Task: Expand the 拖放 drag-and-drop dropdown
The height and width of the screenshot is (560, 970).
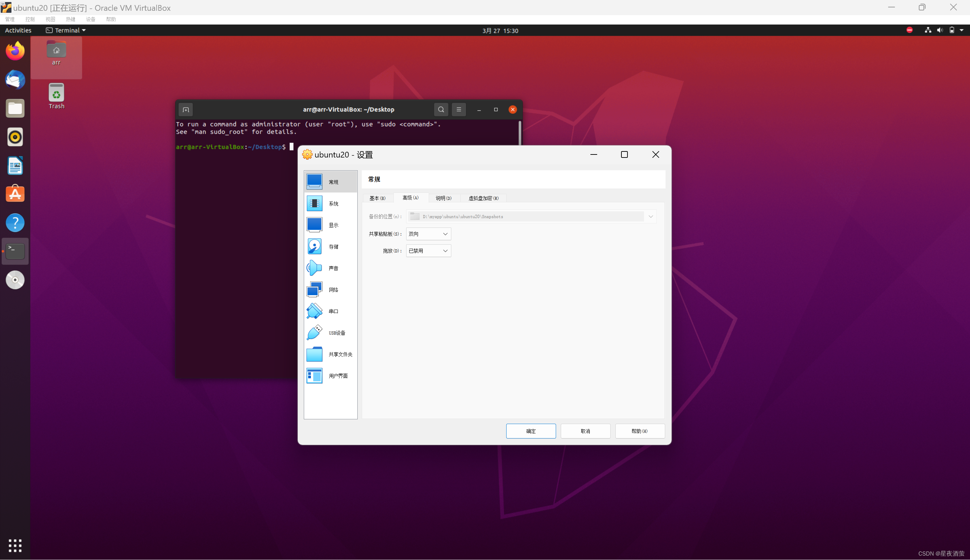Action: [428, 251]
